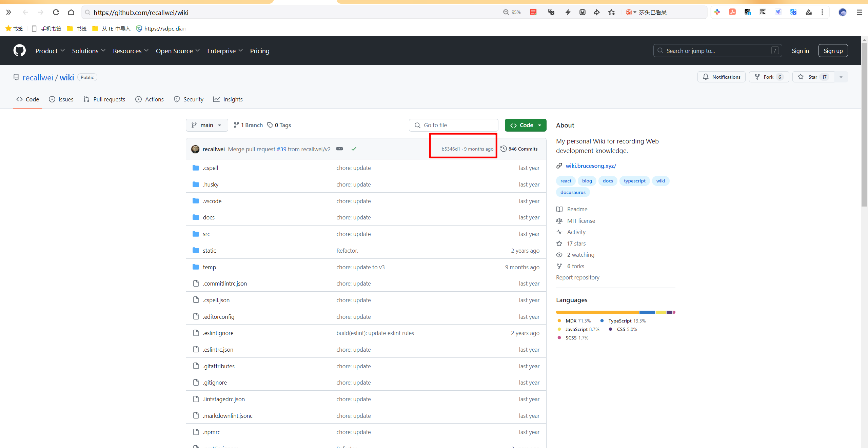This screenshot has width=868, height=448.
Task: Expand the Open Source menu
Action: [178, 51]
